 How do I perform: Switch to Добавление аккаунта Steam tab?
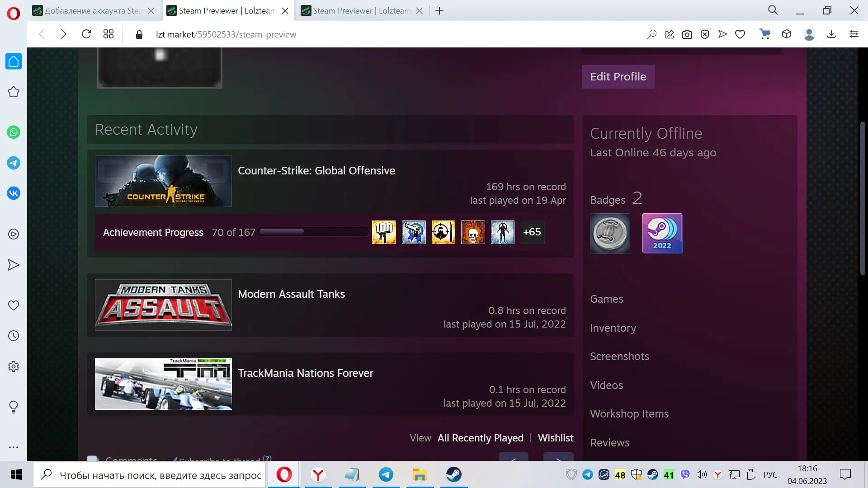[94, 11]
